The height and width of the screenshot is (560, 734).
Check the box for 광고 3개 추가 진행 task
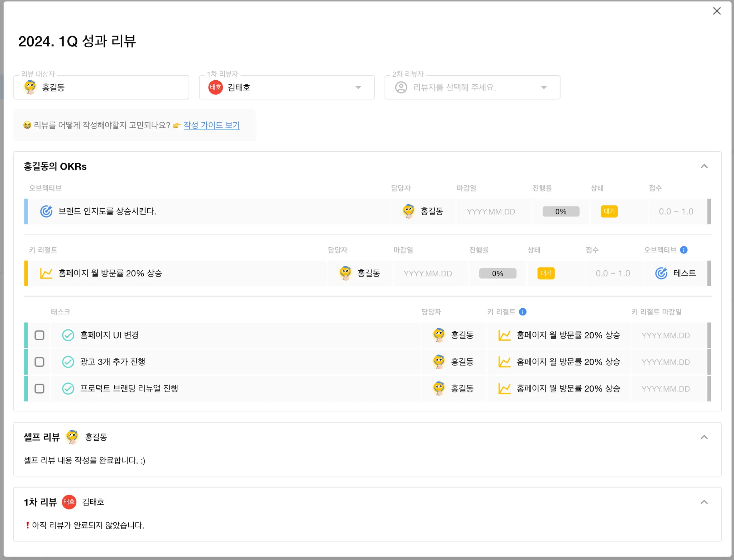click(39, 362)
